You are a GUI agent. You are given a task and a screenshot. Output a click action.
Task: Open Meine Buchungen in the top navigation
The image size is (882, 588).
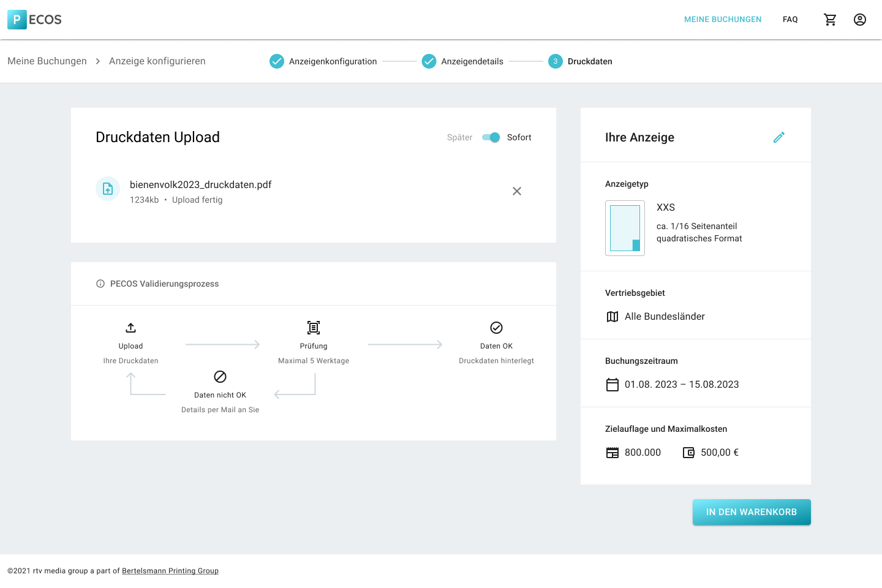[x=723, y=20]
